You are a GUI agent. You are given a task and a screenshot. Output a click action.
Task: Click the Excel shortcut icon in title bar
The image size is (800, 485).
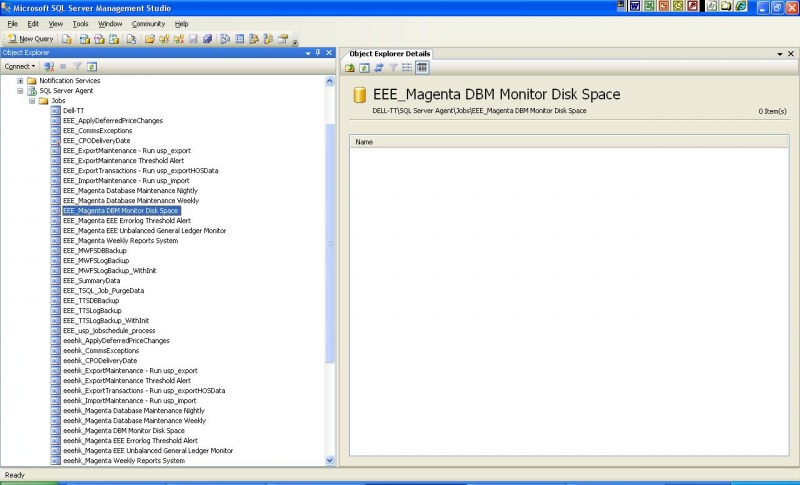tap(649, 6)
